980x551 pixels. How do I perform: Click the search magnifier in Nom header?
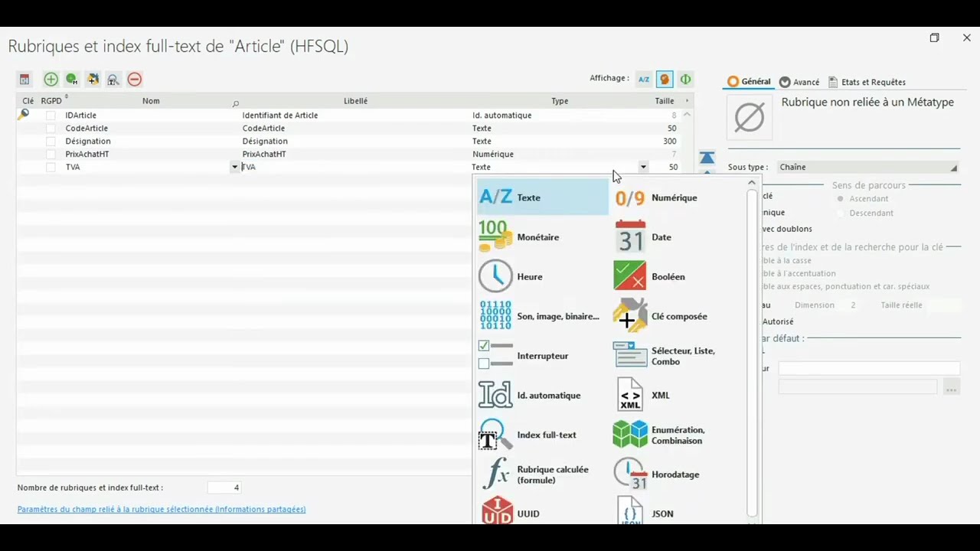coord(235,103)
